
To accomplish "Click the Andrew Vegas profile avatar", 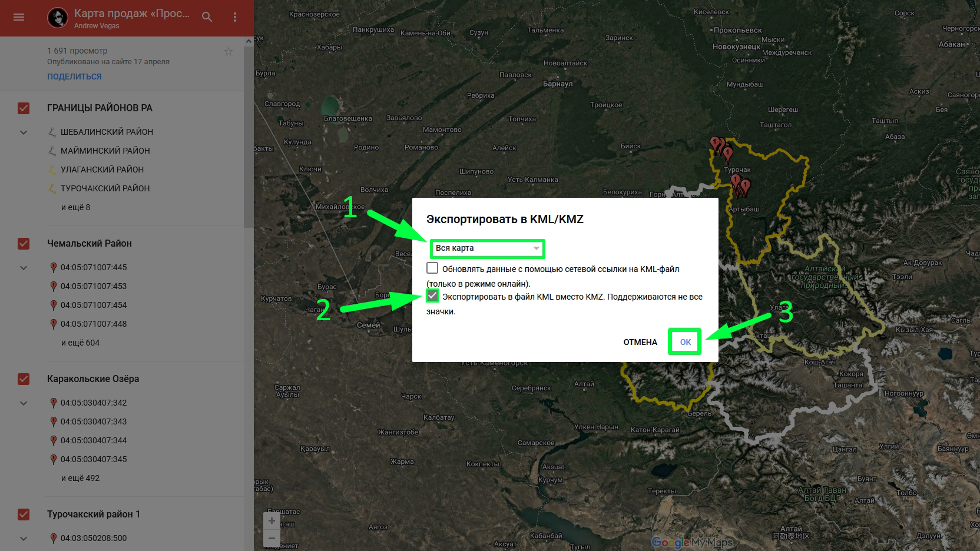I will (x=57, y=18).
